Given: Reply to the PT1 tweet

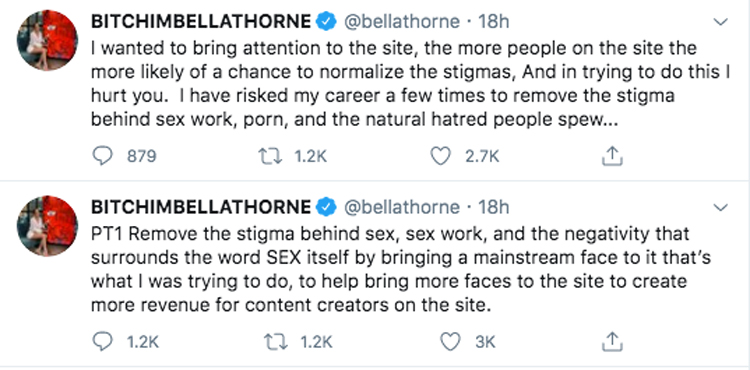Looking at the screenshot, I should [x=102, y=342].
